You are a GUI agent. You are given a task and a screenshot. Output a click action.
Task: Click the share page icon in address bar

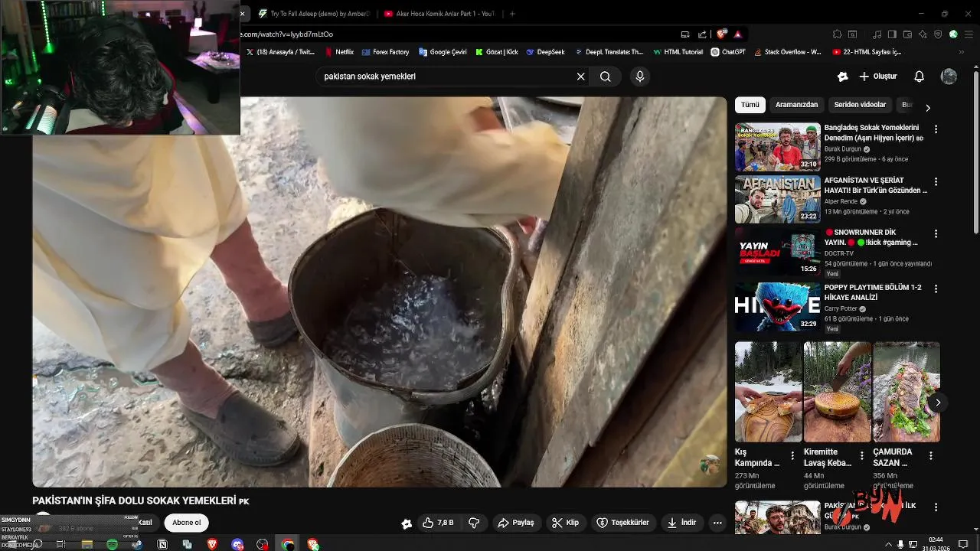[702, 34]
